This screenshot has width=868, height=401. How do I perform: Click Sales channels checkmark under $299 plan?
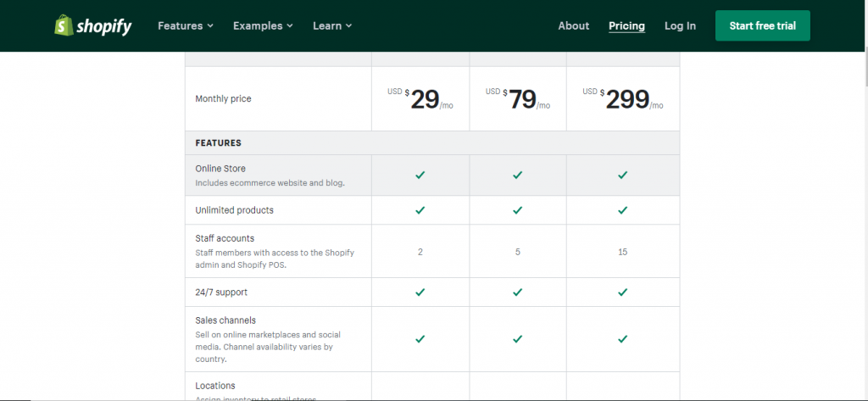623,339
